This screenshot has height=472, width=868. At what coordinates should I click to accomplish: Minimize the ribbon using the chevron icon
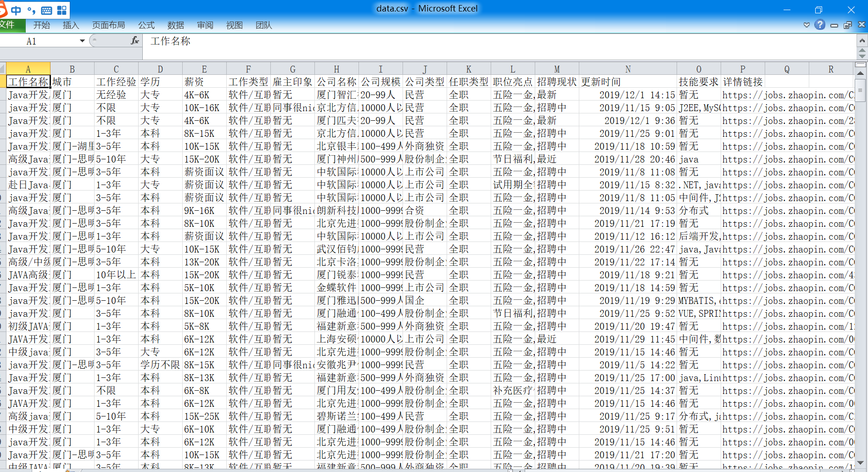806,25
